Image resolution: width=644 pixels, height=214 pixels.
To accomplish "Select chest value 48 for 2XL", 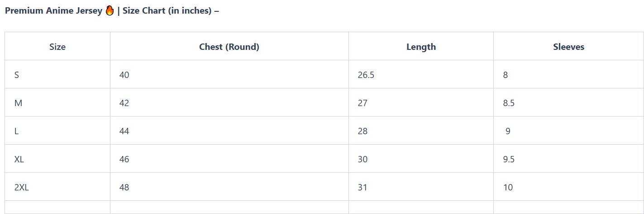I will pos(124,187).
